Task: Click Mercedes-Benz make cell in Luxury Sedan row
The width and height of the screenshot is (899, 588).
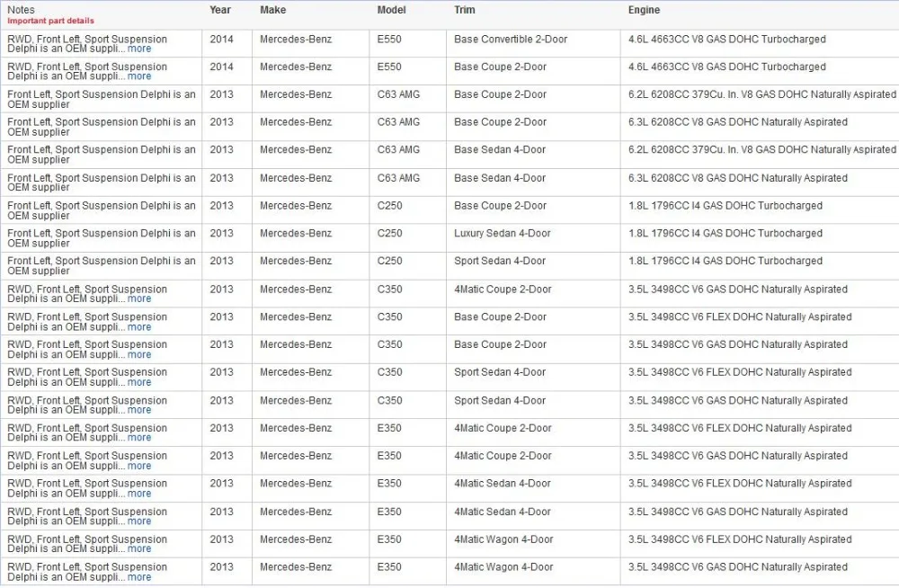Action: coord(296,233)
